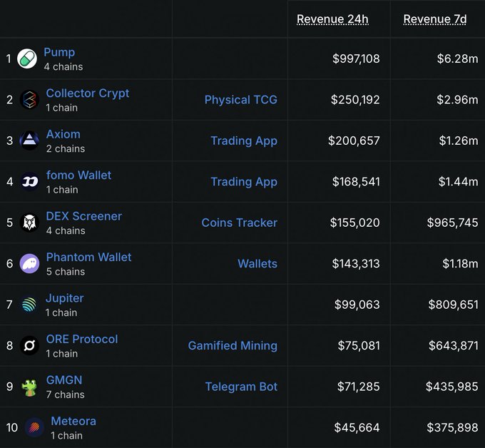This screenshot has width=485, height=448.
Task: Click the $997,108 revenue value
Action: pyautogui.click(x=356, y=58)
